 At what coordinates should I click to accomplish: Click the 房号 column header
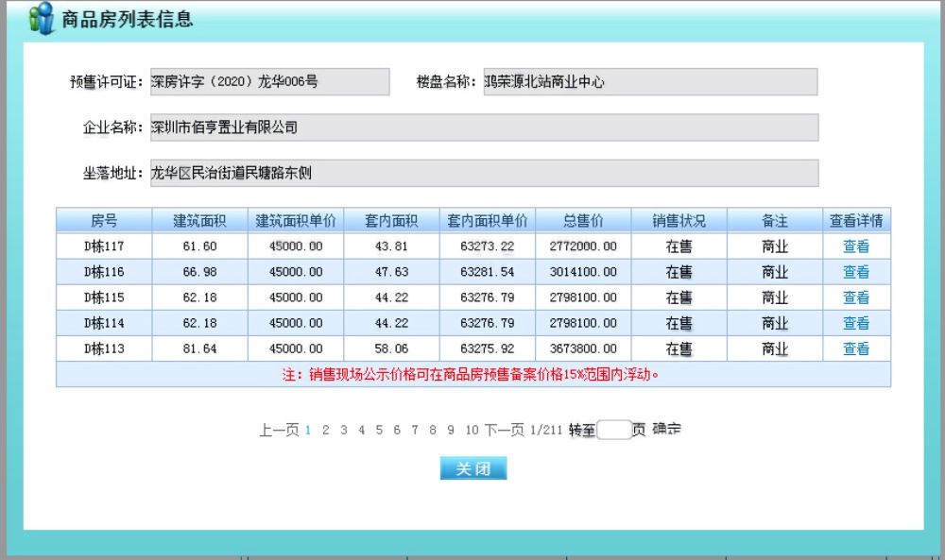pyautogui.click(x=104, y=220)
